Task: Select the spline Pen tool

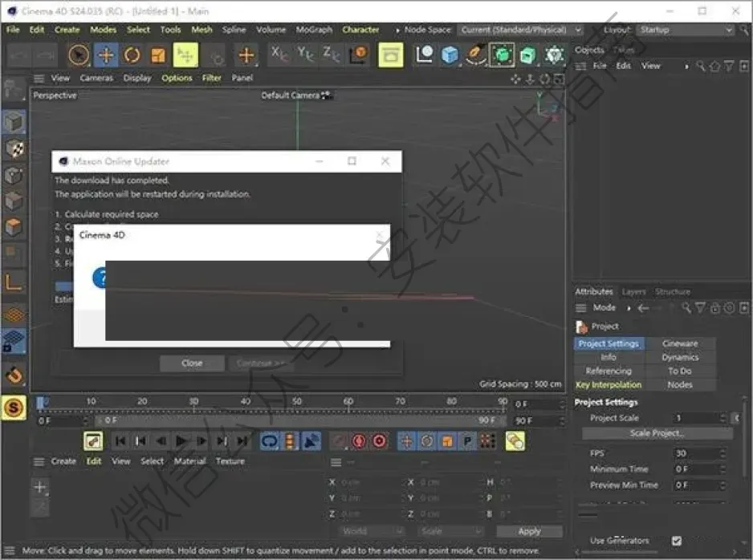Action: (x=475, y=55)
